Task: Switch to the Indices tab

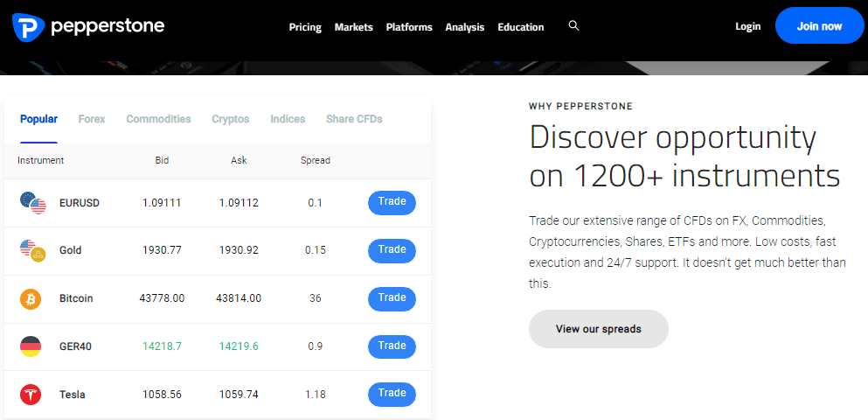Action: tap(288, 119)
